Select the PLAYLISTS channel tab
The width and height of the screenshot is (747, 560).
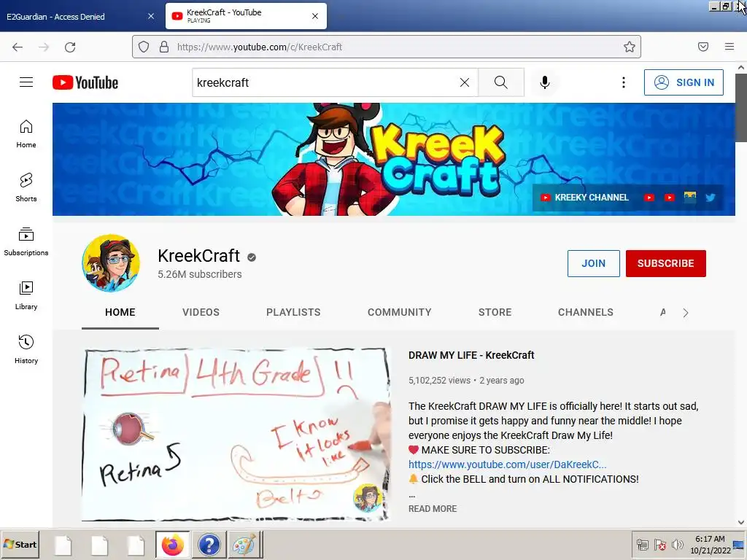tap(293, 312)
